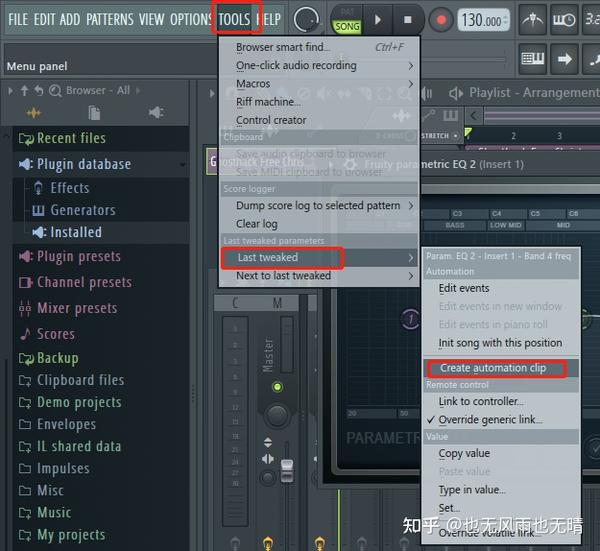The width and height of the screenshot is (600, 551).
Task: Choose Edit events in submenu
Action: click(x=501, y=288)
